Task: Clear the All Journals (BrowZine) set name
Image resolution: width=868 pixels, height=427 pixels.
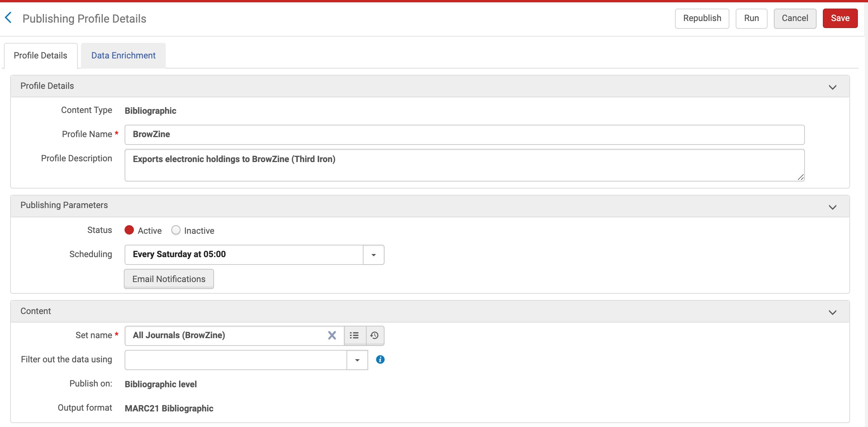Action: pyautogui.click(x=332, y=335)
